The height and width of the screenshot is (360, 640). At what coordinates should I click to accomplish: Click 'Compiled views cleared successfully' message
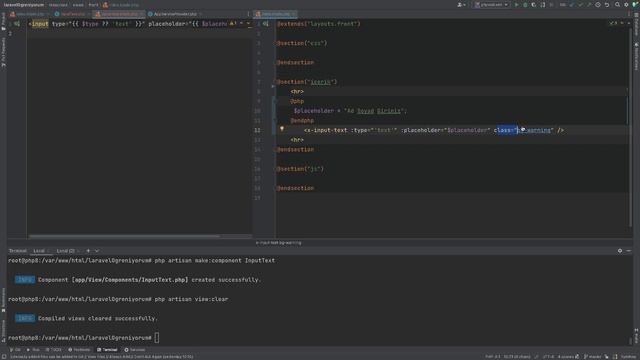98,318
